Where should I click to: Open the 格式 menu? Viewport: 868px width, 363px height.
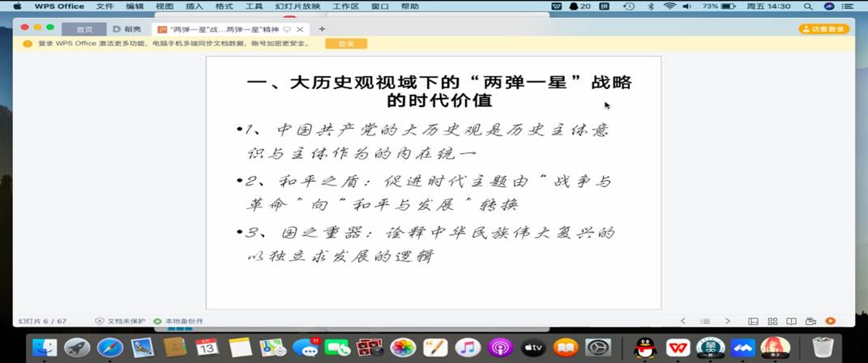click(x=224, y=6)
